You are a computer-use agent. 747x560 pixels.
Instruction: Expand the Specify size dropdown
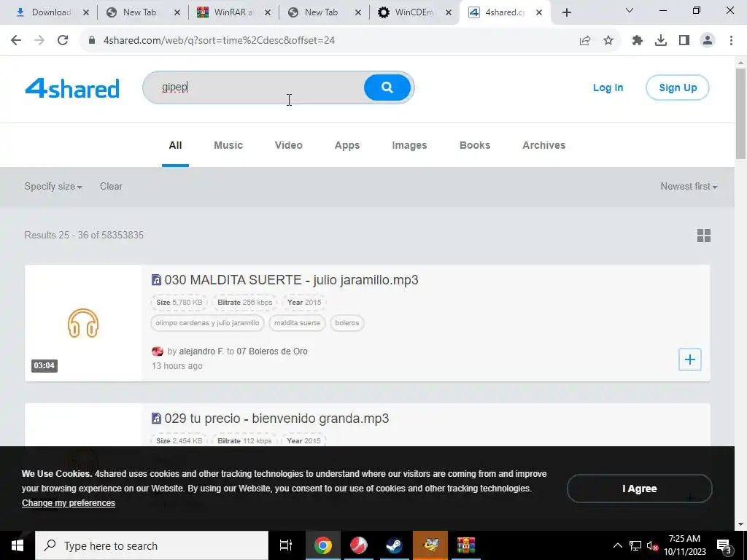coord(53,187)
